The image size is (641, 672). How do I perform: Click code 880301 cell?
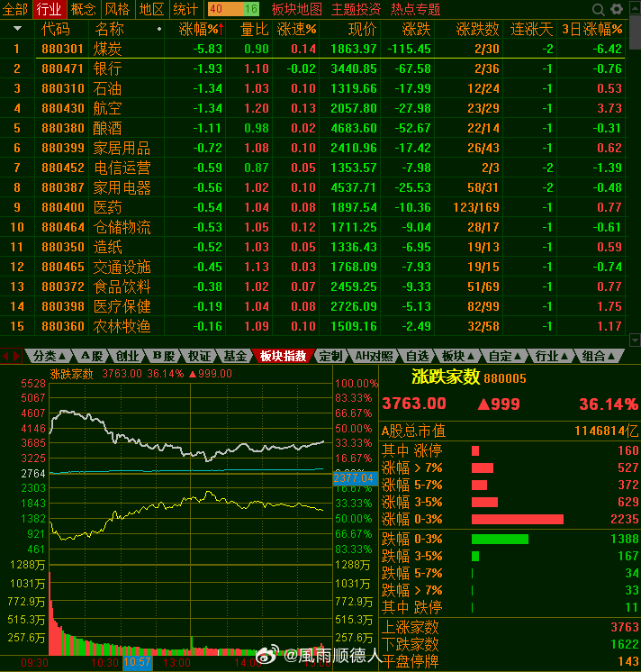(62, 49)
